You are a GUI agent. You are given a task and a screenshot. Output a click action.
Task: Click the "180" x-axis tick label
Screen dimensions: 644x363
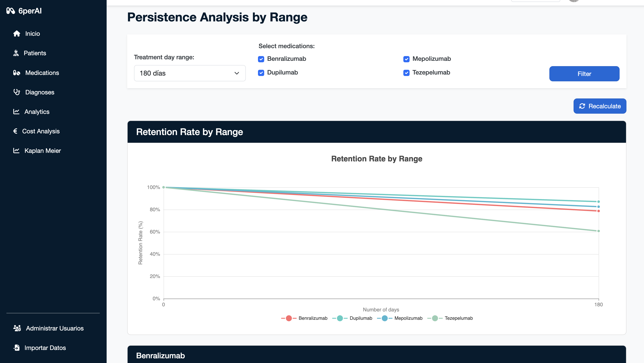click(598, 305)
